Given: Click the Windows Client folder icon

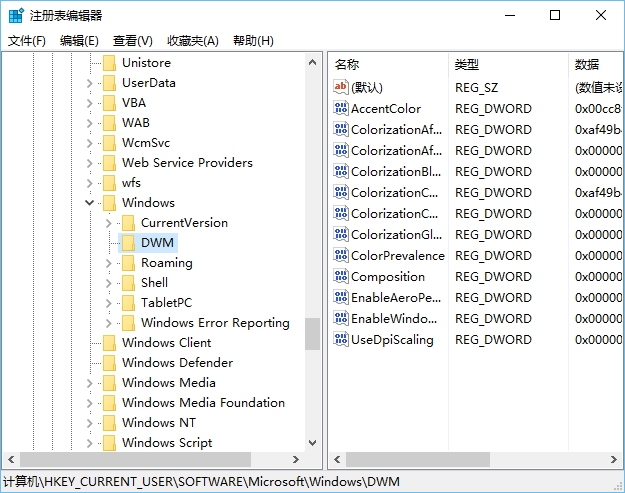Looking at the screenshot, I should tap(109, 343).
